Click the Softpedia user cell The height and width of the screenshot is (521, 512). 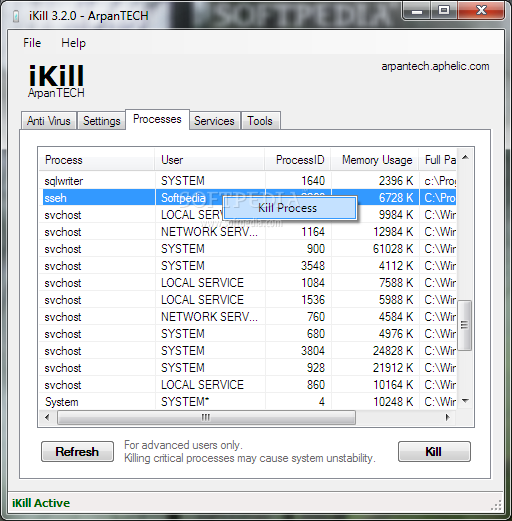[183, 198]
